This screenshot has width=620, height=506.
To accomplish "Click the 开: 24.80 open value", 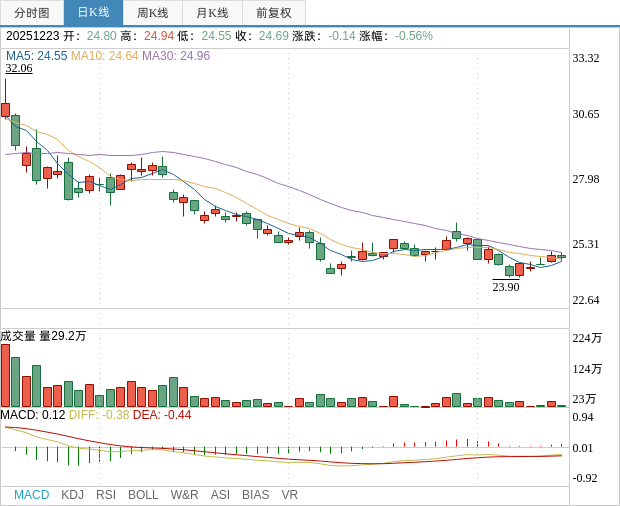I will pos(90,36).
